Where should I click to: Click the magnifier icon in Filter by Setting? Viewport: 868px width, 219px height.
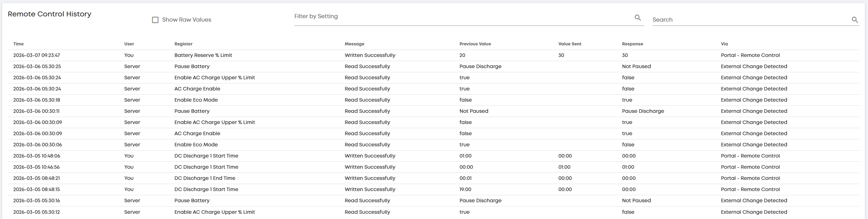(x=638, y=17)
